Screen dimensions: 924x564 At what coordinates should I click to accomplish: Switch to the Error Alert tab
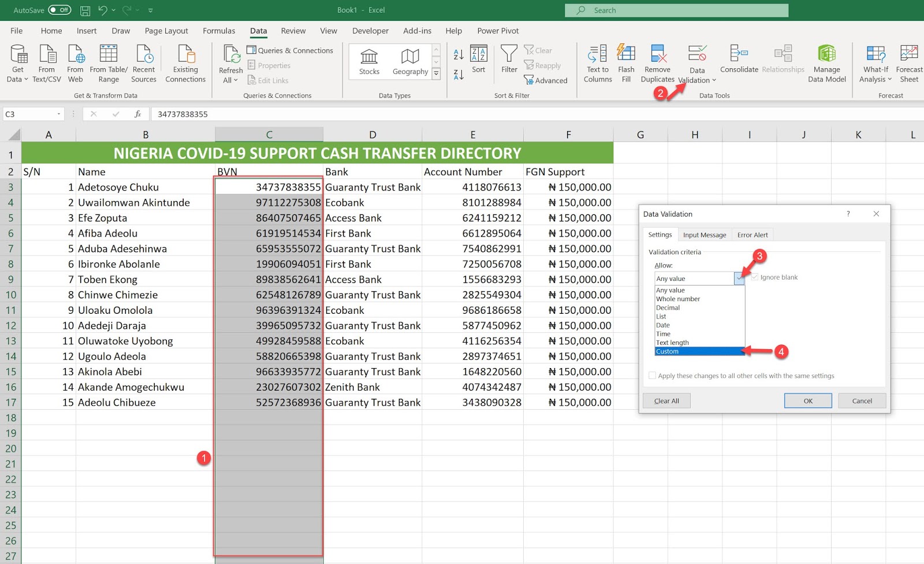point(752,235)
